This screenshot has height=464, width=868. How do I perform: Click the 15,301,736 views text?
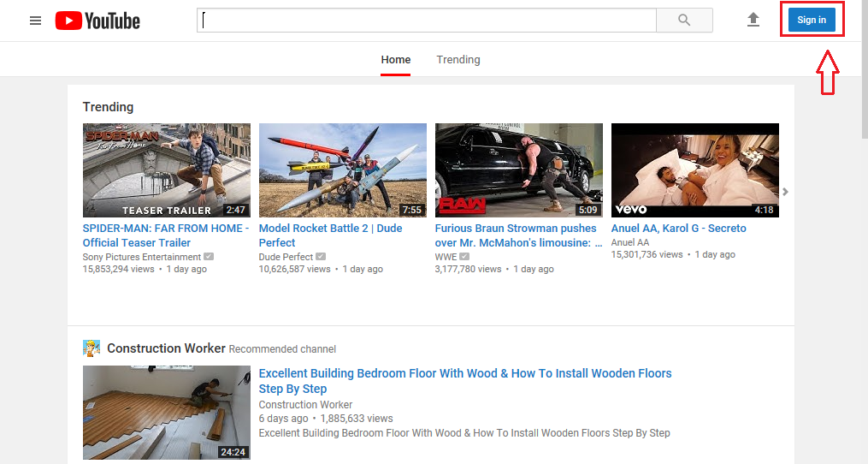point(647,255)
